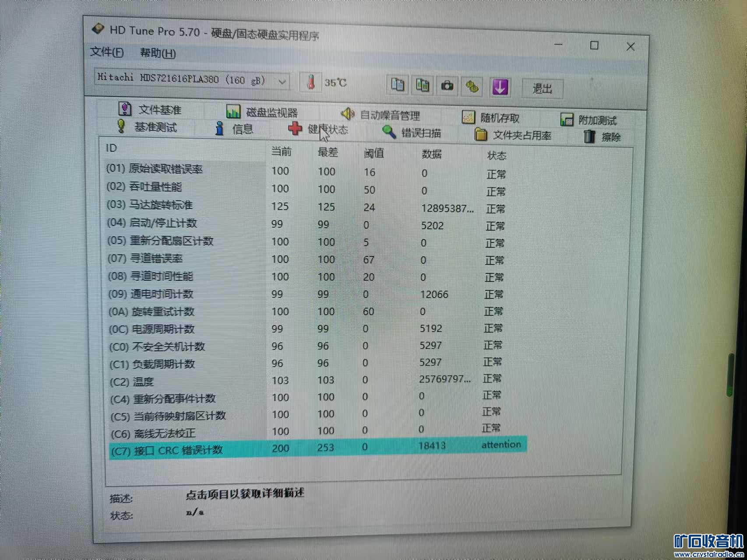
Task: Open the 文件(F) menu
Action: [x=107, y=52]
